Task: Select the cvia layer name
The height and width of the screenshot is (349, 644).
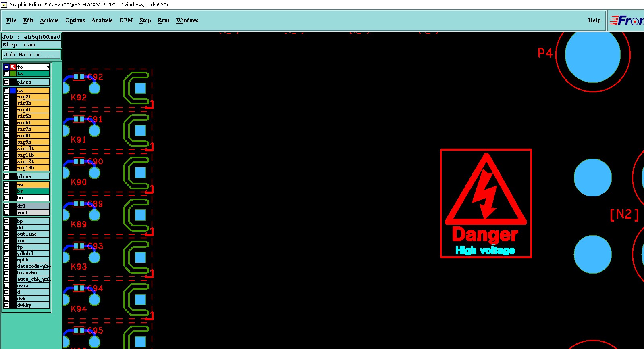Action: pyautogui.click(x=33, y=286)
